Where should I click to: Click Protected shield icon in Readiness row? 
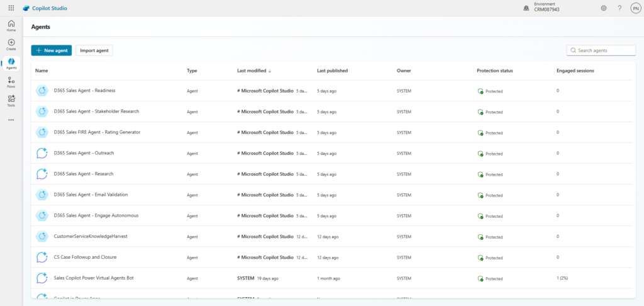pos(480,91)
